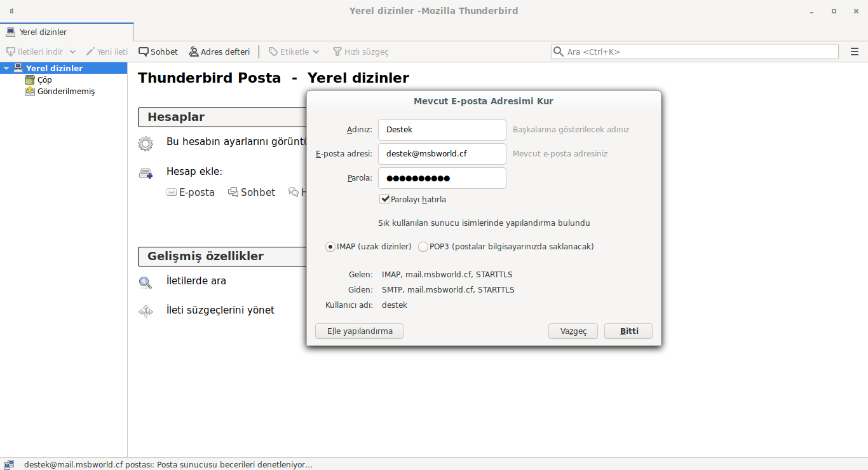This screenshot has width=868, height=470.
Task: Open Sohbet chat from the toolbar
Action: tap(158, 52)
